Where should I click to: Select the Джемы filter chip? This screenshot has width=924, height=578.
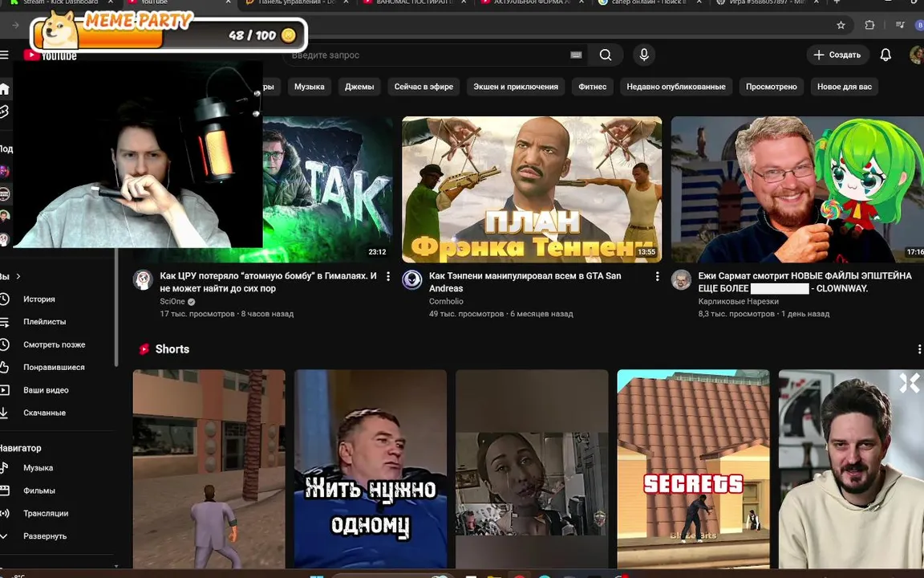tap(359, 87)
